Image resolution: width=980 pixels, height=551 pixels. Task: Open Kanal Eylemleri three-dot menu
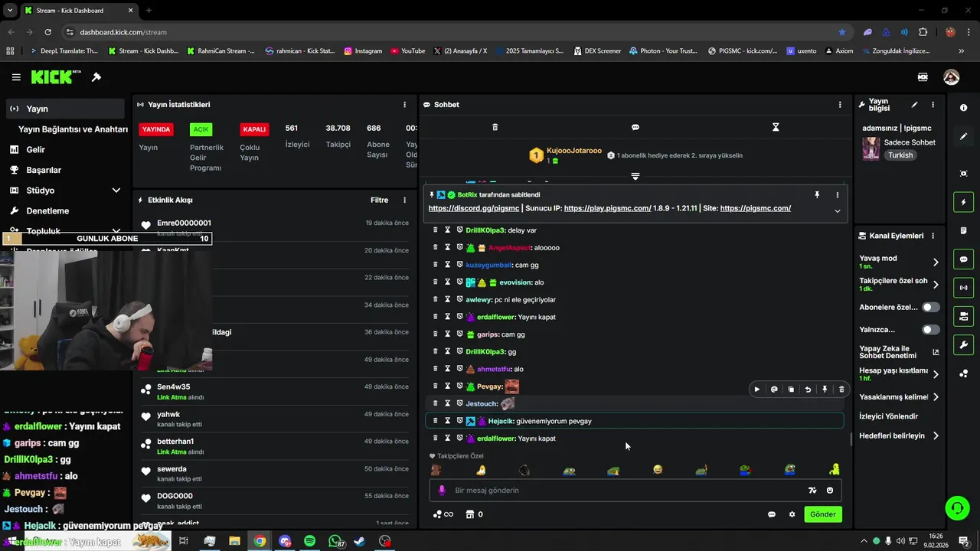pyautogui.click(x=932, y=236)
